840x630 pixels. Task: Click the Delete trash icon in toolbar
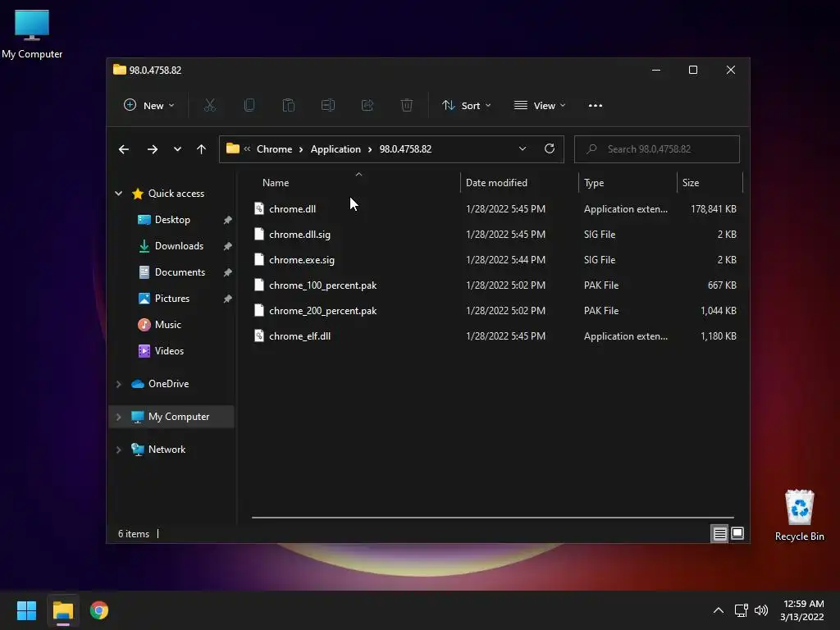(407, 106)
